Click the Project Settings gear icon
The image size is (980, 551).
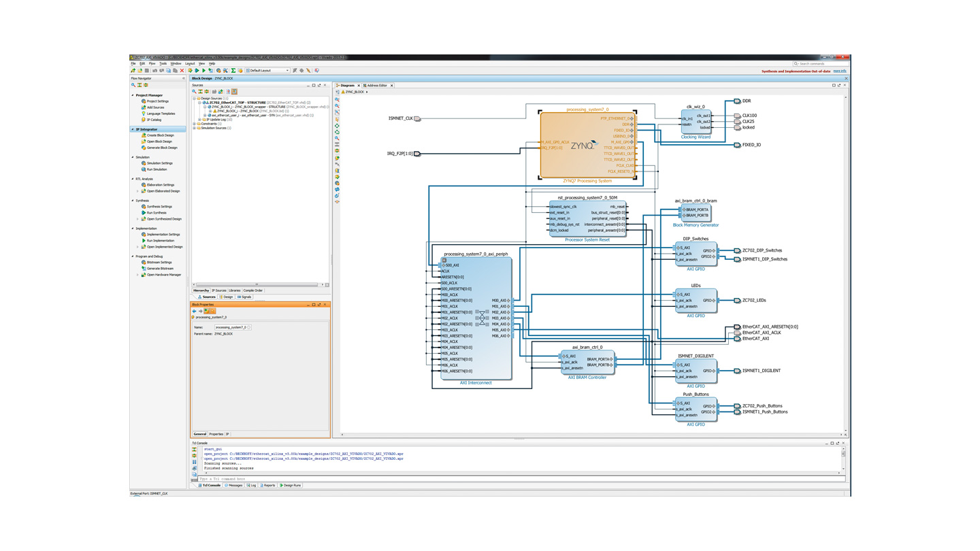[144, 101]
